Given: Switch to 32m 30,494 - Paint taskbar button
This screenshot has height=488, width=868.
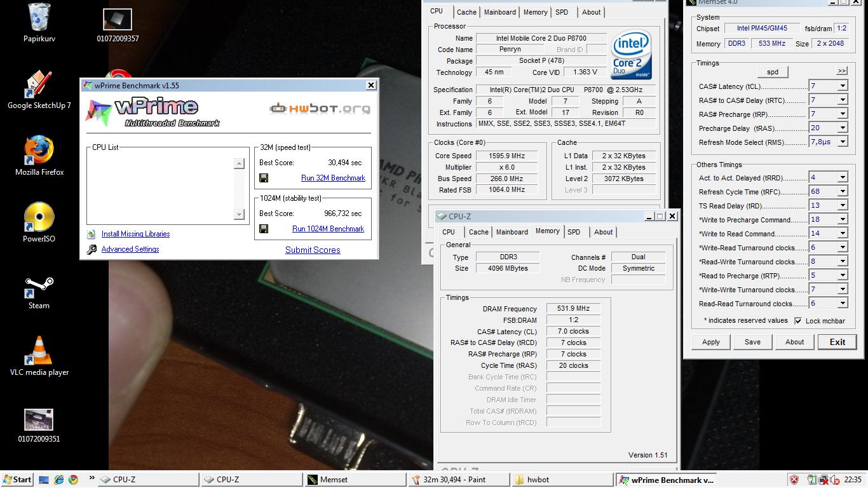Looking at the screenshot, I should coord(458,480).
